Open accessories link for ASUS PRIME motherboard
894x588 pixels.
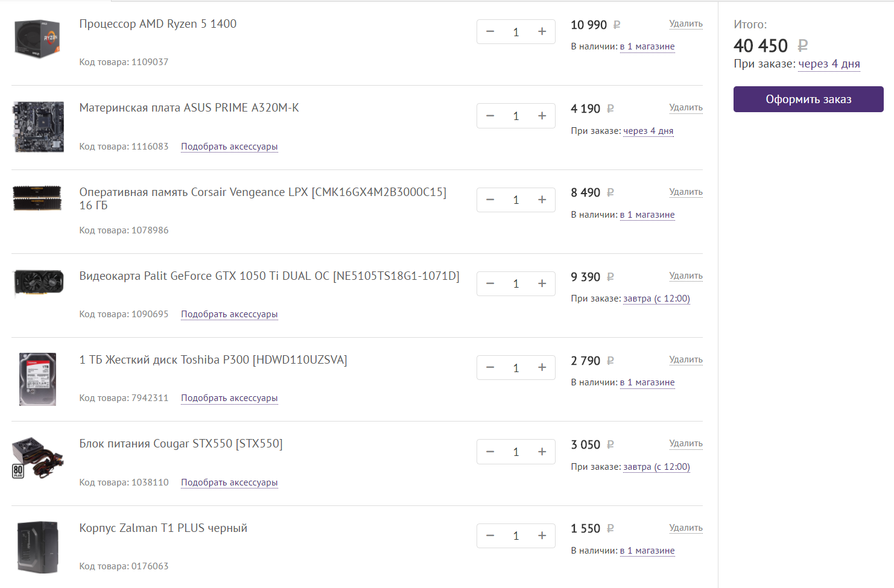229,147
